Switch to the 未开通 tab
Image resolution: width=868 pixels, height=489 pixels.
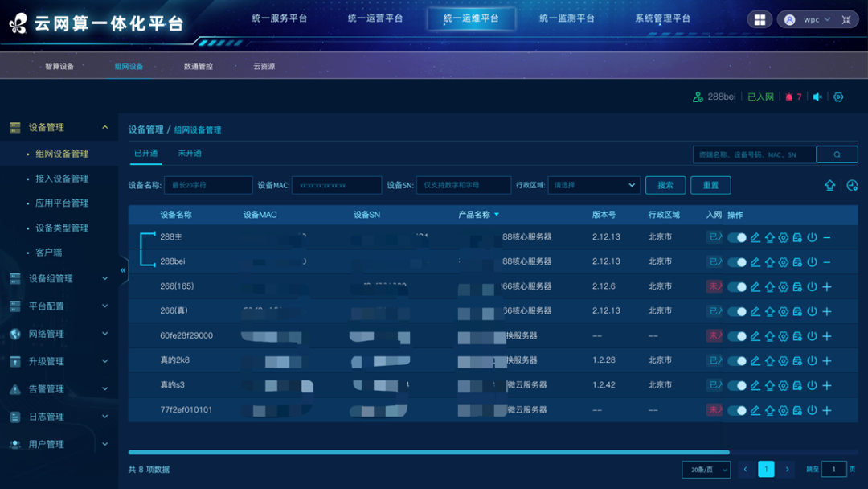click(190, 153)
